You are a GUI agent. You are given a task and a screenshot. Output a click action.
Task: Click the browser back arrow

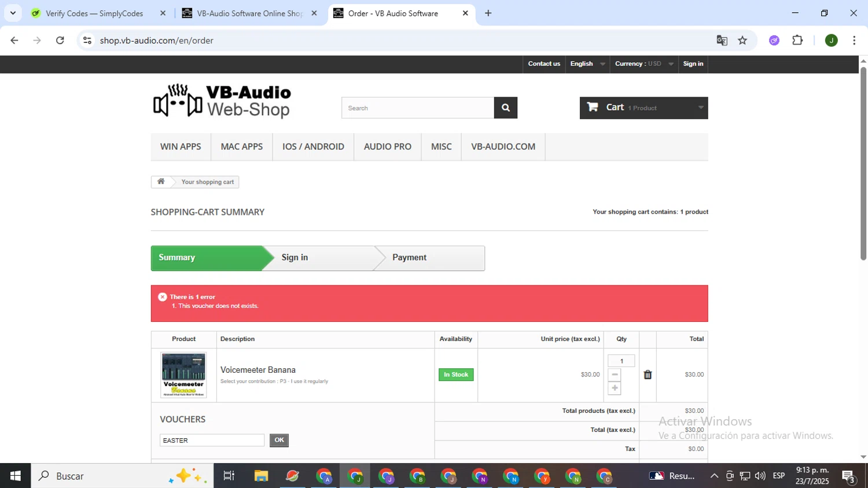(x=14, y=41)
